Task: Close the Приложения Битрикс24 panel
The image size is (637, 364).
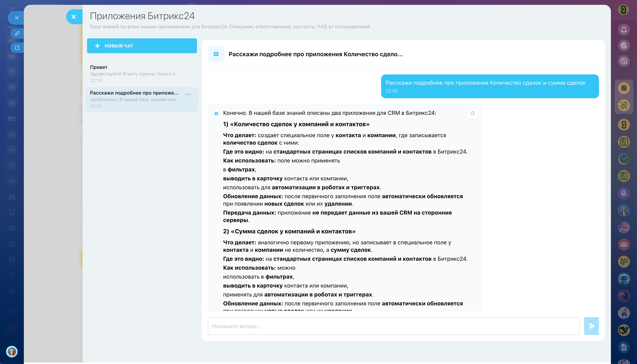Action: (74, 17)
